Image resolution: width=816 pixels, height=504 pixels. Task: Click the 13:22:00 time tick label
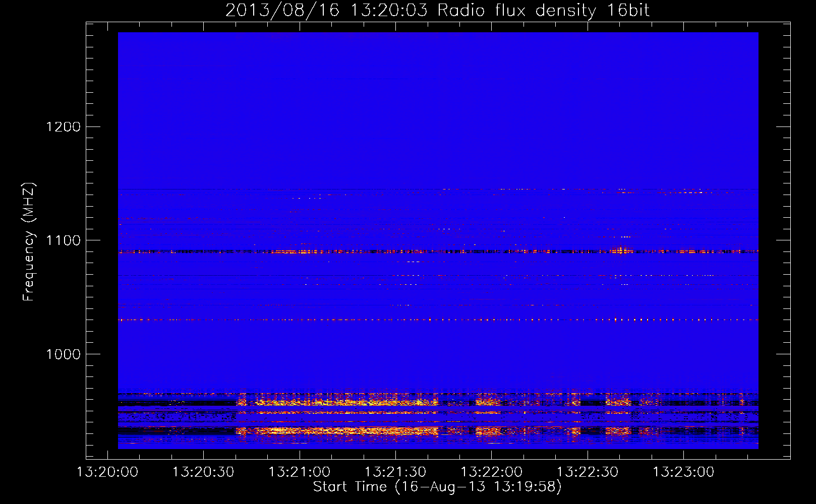pos(491,472)
